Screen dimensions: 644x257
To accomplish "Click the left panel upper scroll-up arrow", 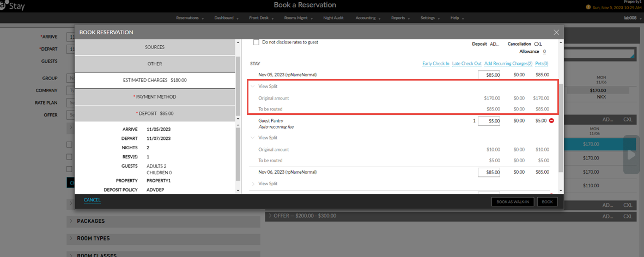I will [238, 42].
